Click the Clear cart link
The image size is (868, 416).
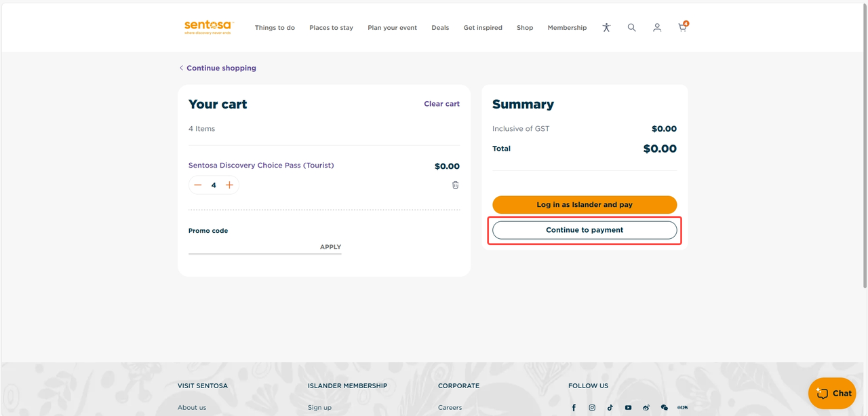[441, 104]
